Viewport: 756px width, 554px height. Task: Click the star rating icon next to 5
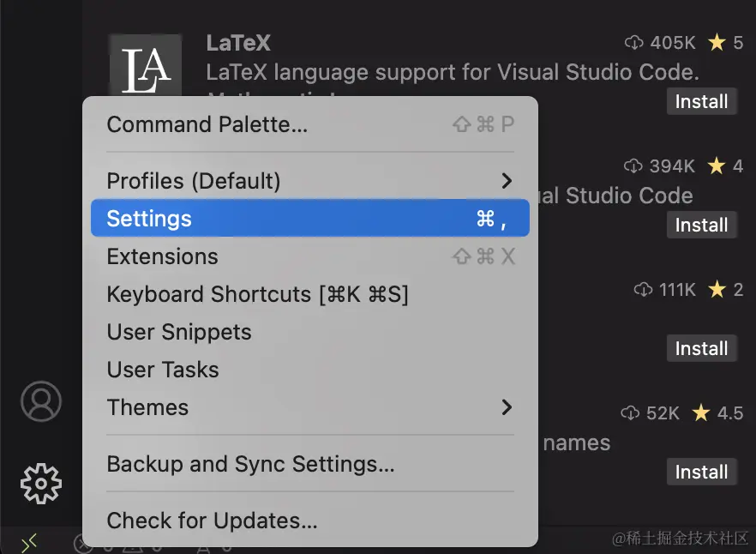[x=717, y=42]
